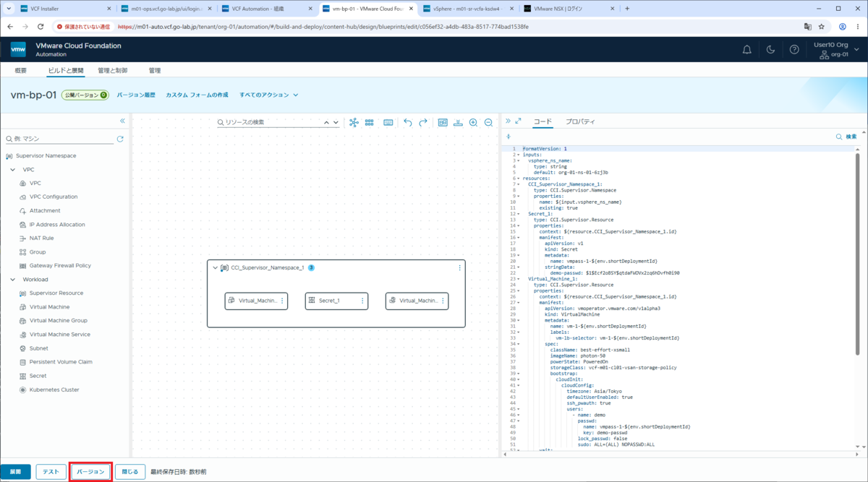The width and height of the screenshot is (868, 482).
Task: Select Gateway Firewall Policy item
Action: point(60,266)
